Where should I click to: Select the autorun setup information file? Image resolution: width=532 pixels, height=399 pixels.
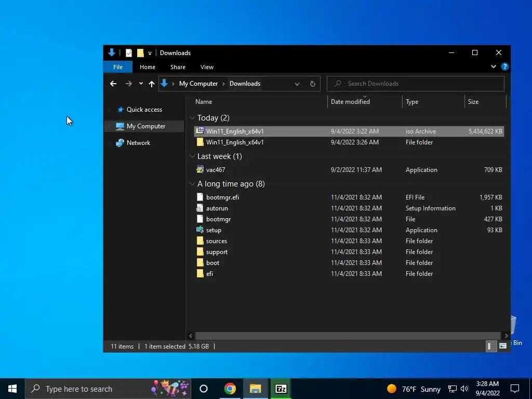pos(349,208)
